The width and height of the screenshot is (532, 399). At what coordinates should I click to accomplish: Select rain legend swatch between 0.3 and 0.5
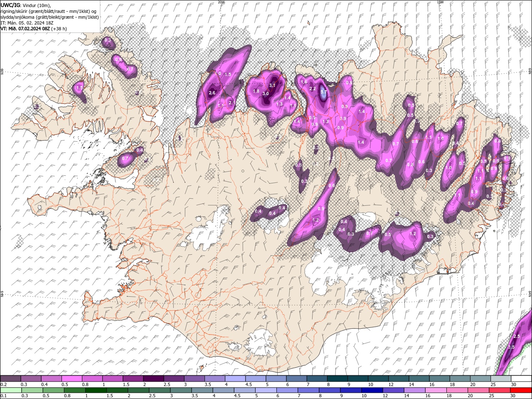pyautogui.click(x=32, y=390)
